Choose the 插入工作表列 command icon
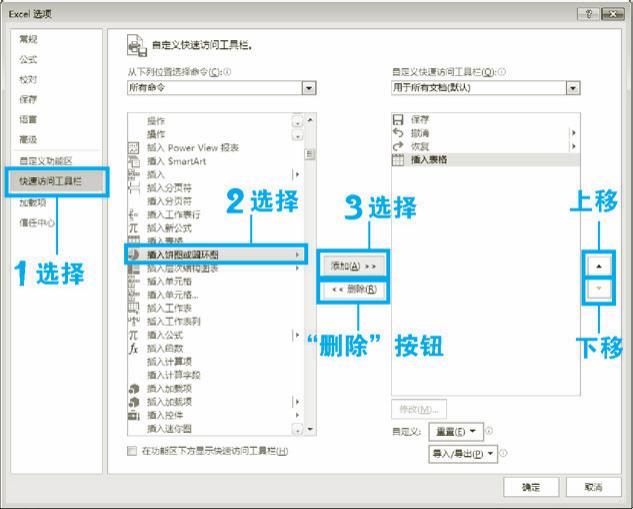This screenshot has height=509, width=633. tap(133, 321)
